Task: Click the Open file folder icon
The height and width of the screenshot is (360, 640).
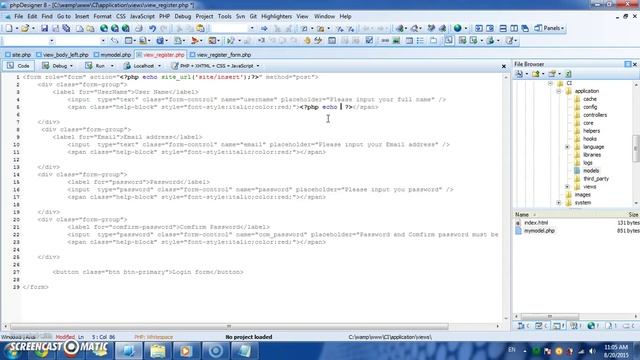Action: 25,28
